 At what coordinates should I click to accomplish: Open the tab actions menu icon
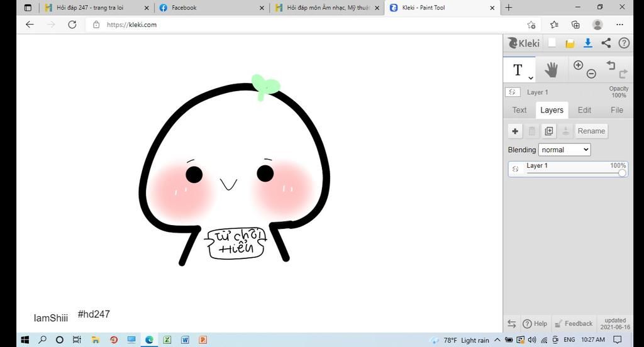(28, 8)
